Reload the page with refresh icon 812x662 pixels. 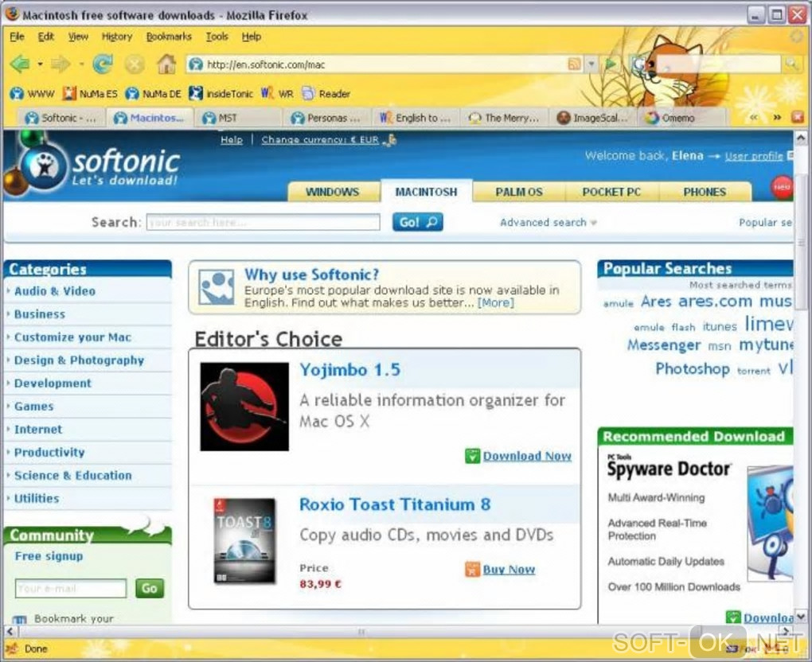[103, 64]
